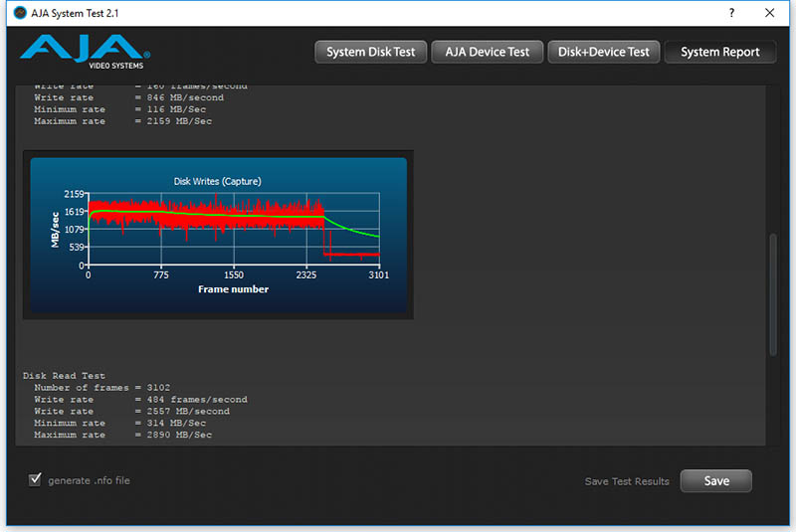
Task: Toggle the generate .nfo file checkbox
Action: pos(35,479)
